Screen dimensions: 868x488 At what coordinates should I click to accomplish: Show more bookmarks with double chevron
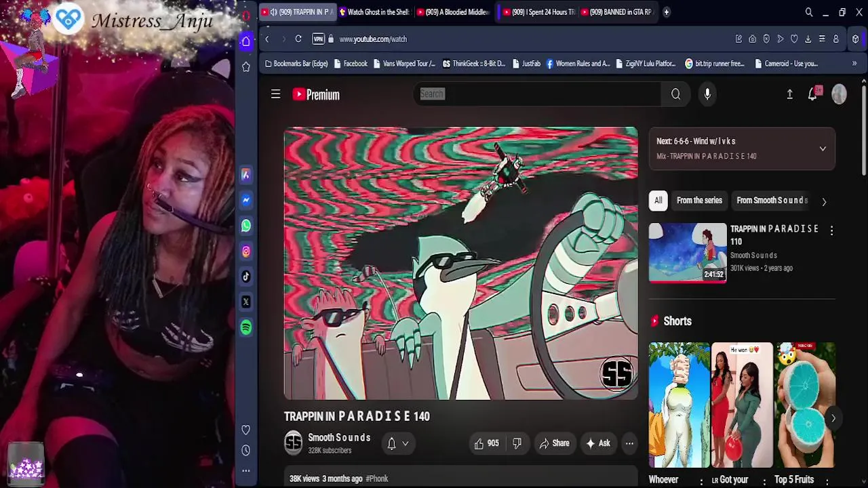click(854, 64)
